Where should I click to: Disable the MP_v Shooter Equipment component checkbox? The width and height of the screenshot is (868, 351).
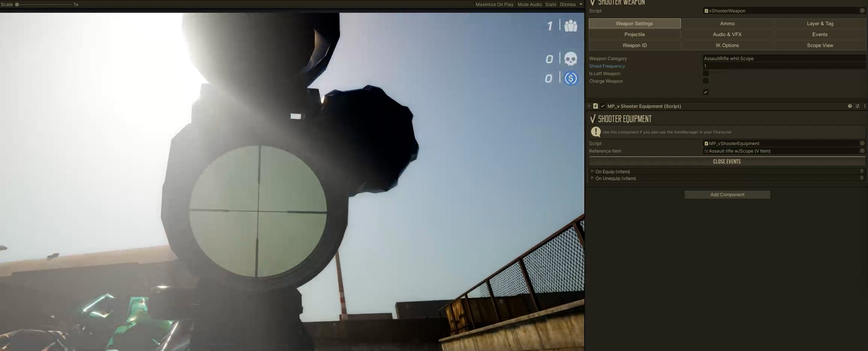[x=603, y=106]
